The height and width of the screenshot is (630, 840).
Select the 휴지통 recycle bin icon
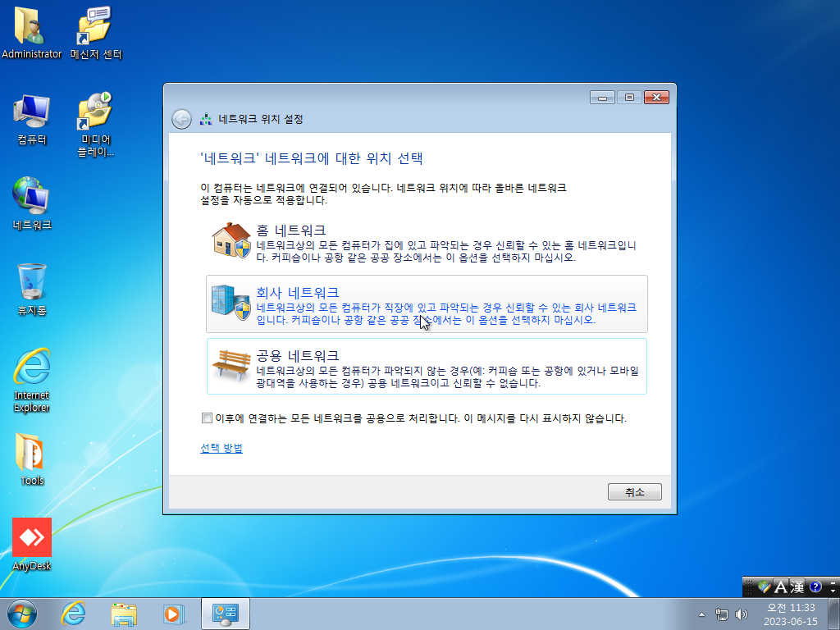pos(31,290)
